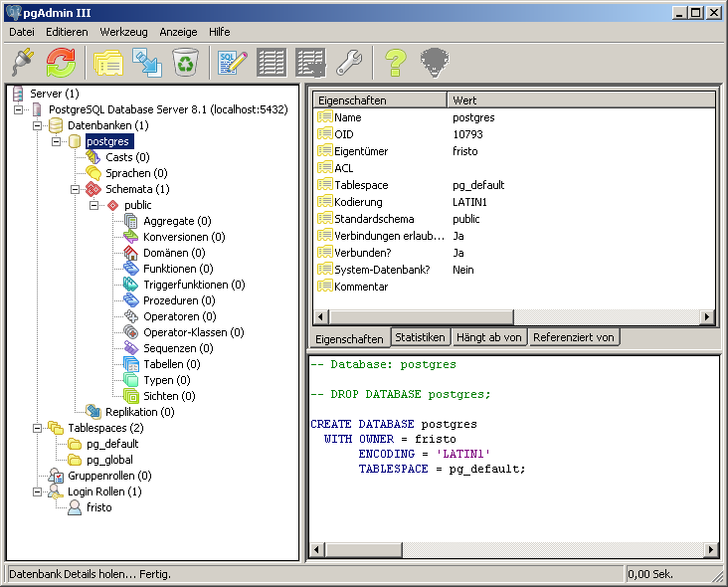
Task: Click the Konversionen (0) tree icon
Action: tap(131, 237)
